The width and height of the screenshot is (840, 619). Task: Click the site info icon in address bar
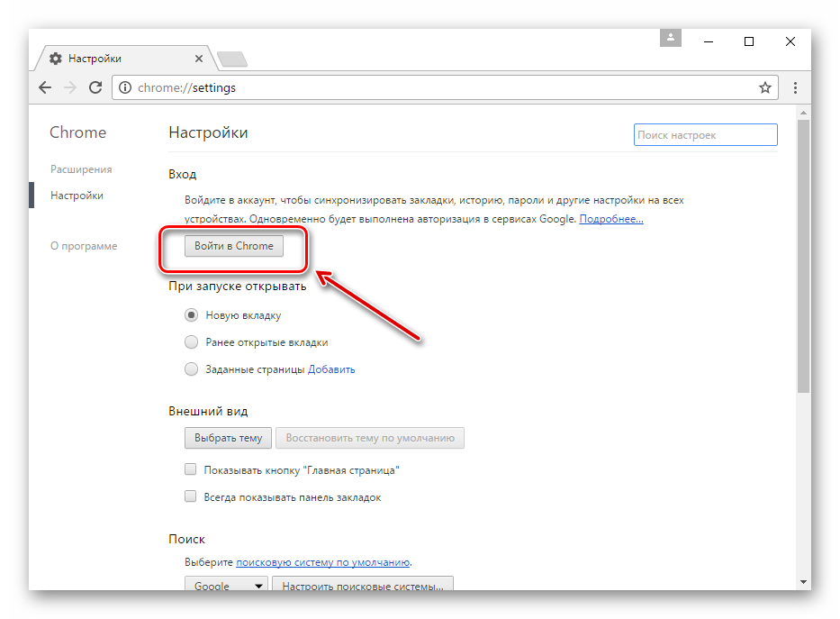[x=125, y=88]
